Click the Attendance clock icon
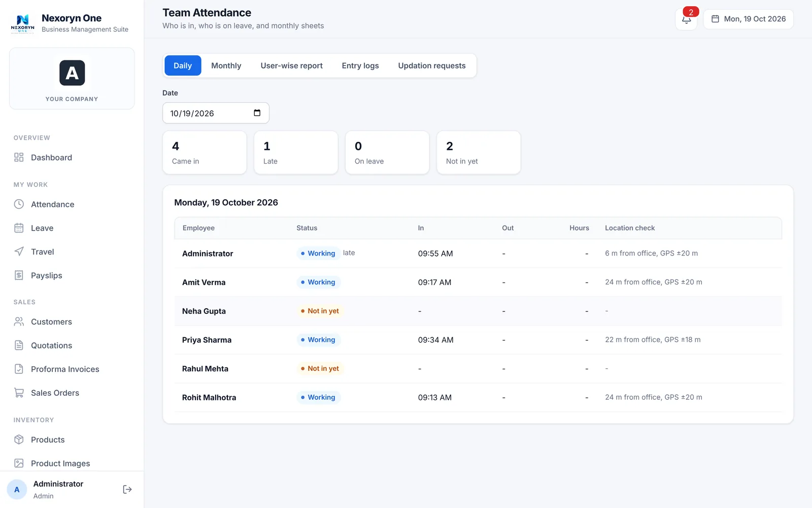 tap(19, 204)
